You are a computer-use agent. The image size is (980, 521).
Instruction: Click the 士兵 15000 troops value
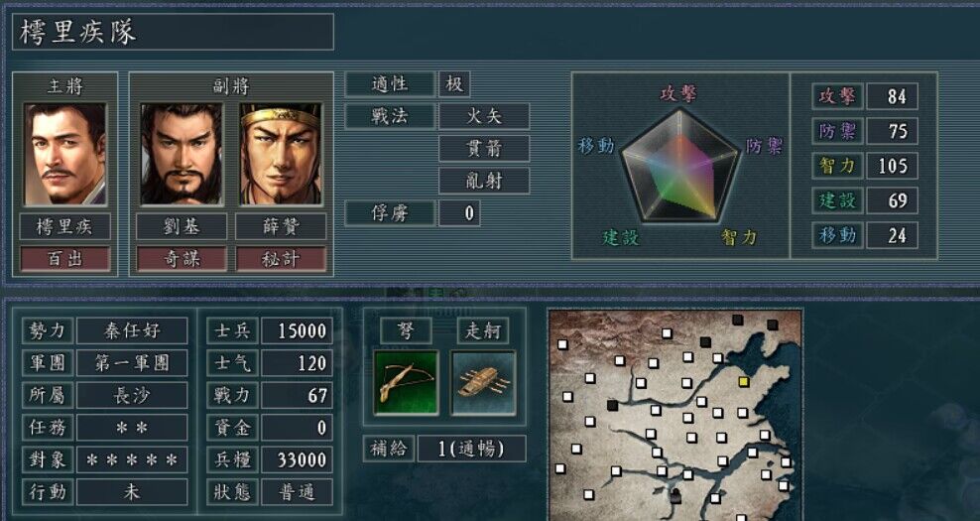(297, 330)
